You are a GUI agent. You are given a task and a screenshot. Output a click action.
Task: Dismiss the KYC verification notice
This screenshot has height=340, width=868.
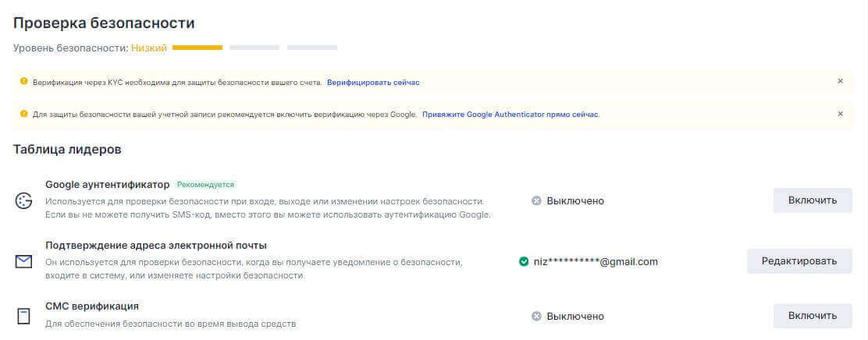coord(840,81)
